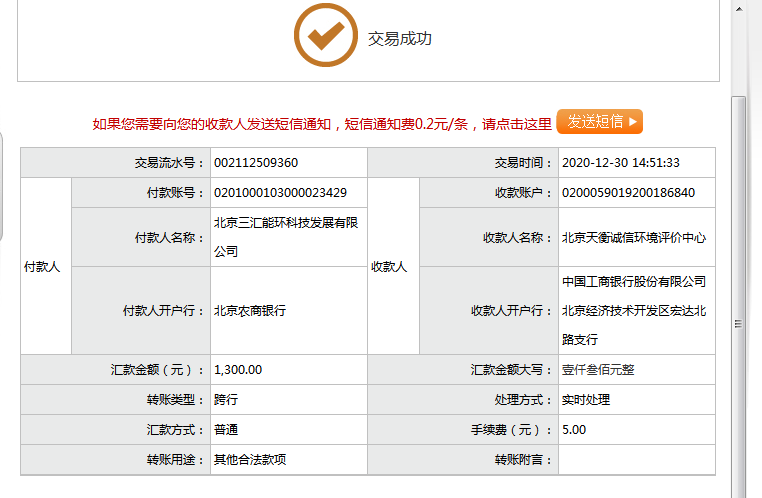
Task: Click the amount in words 壹仟叁佰元整
Action: point(598,369)
